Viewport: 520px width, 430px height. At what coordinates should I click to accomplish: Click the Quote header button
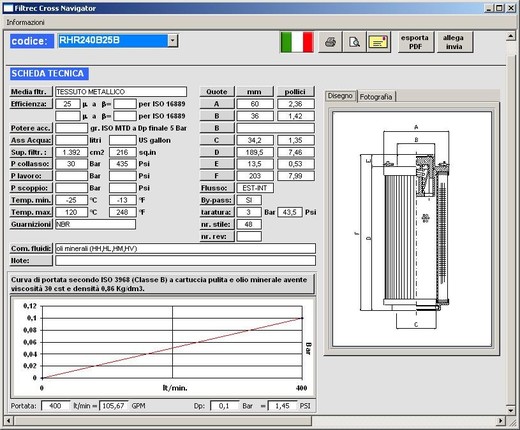(x=217, y=92)
